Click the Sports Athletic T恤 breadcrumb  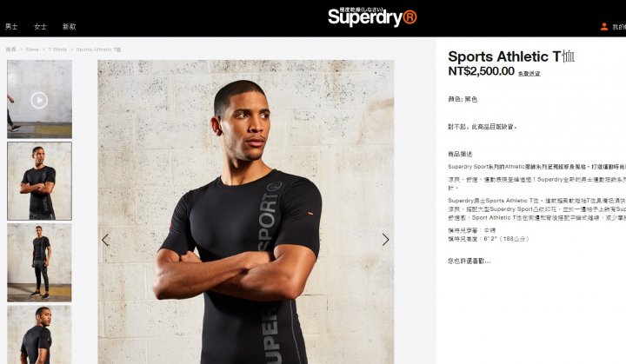(x=98, y=50)
